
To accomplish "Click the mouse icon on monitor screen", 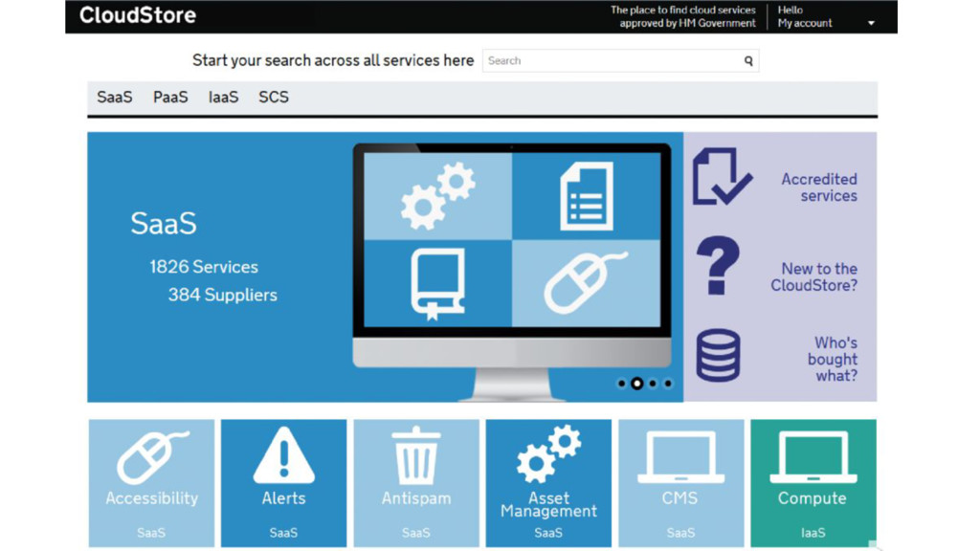I will click(587, 282).
